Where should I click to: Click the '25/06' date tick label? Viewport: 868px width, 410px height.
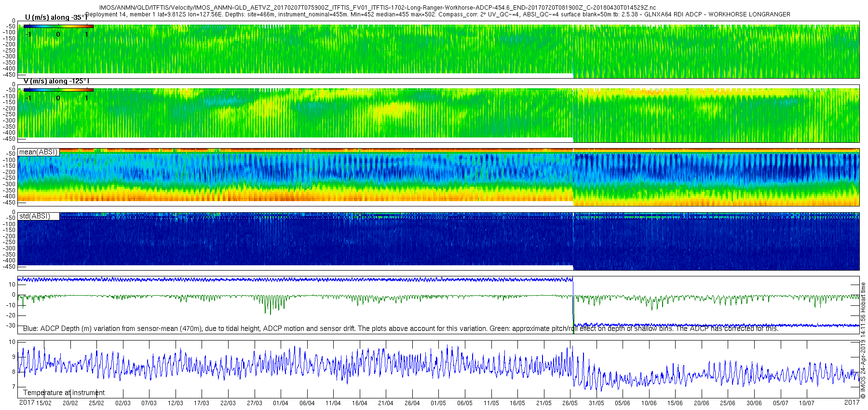click(x=728, y=403)
